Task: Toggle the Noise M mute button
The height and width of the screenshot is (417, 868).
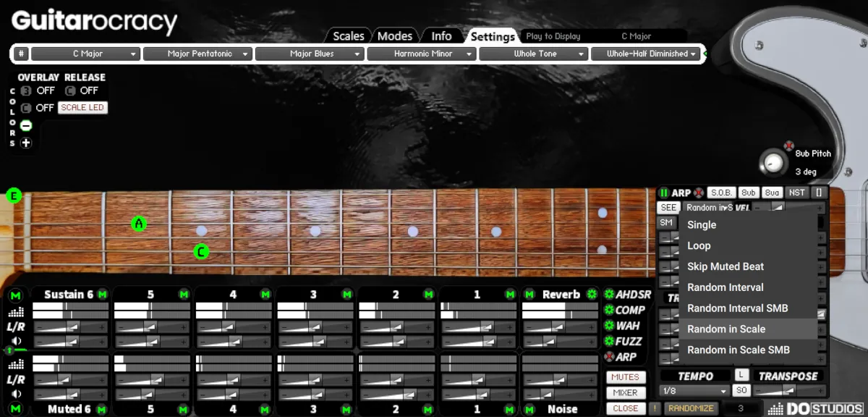Action: [530, 410]
